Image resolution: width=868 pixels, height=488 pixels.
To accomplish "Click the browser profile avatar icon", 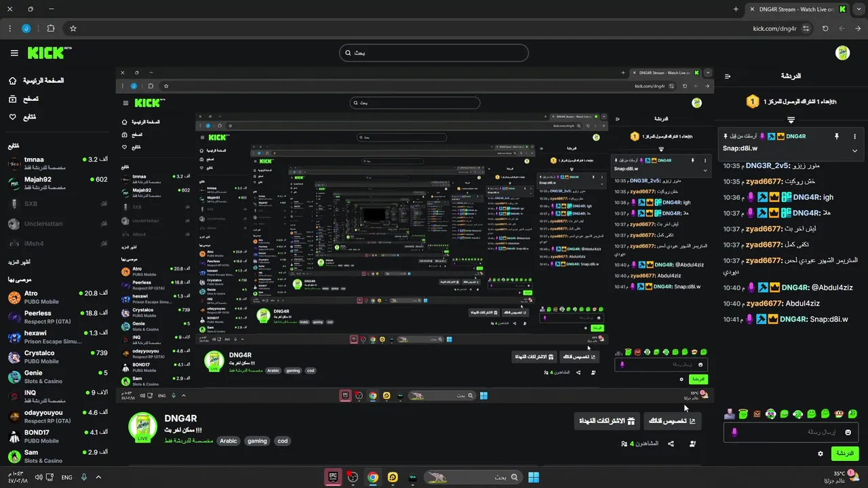I will [x=26, y=28].
